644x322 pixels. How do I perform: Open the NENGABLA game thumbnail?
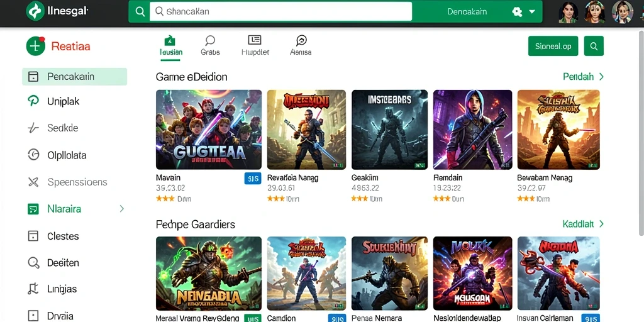(x=209, y=274)
